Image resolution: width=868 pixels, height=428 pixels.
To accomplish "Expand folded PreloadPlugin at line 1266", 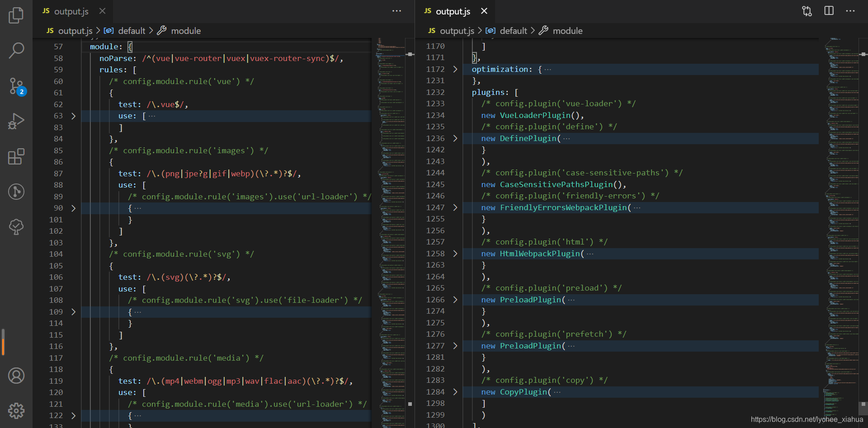I will tap(455, 300).
